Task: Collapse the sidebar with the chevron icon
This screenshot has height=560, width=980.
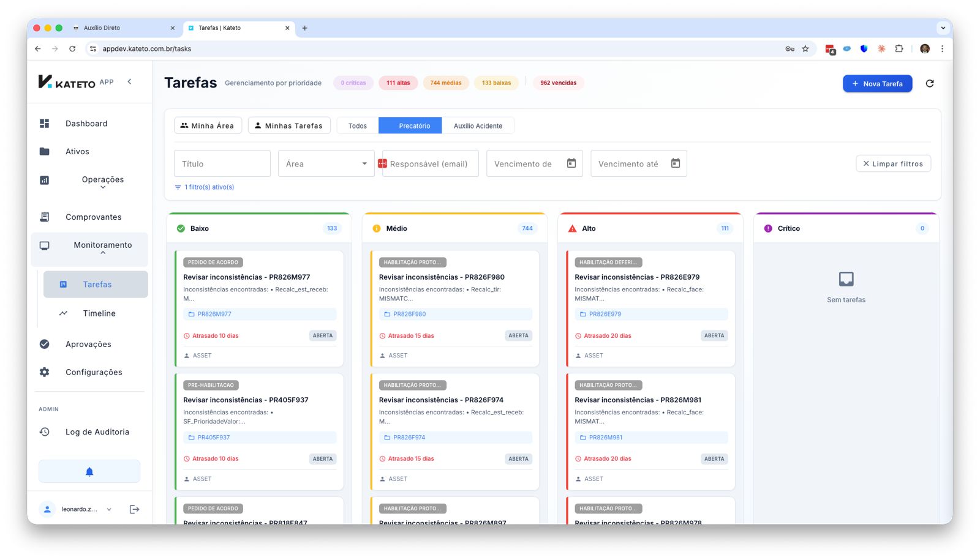Action: point(129,81)
